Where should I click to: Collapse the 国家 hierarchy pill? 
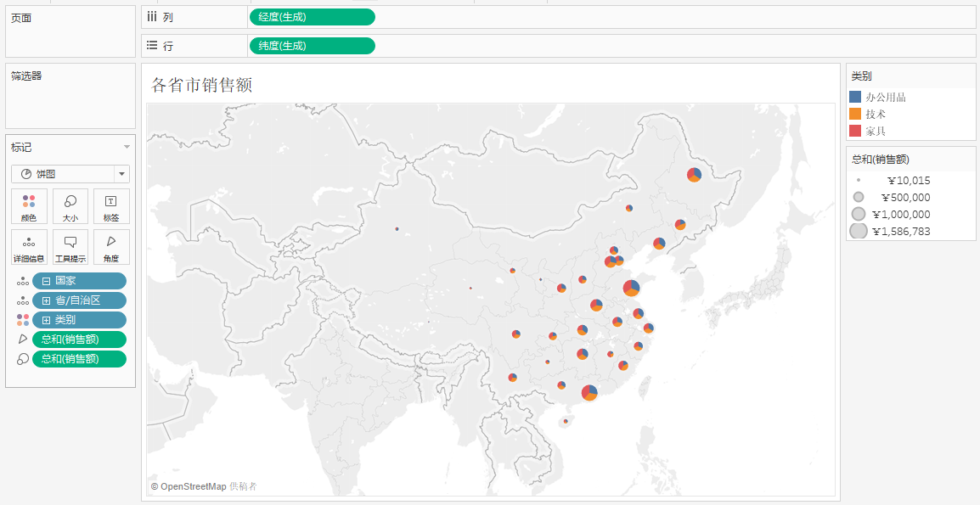click(x=46, y=281)
